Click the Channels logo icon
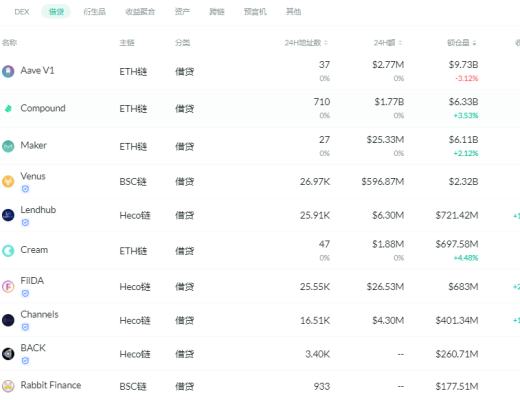This screenshot has height=400, width=520. (x=8, y=320)
